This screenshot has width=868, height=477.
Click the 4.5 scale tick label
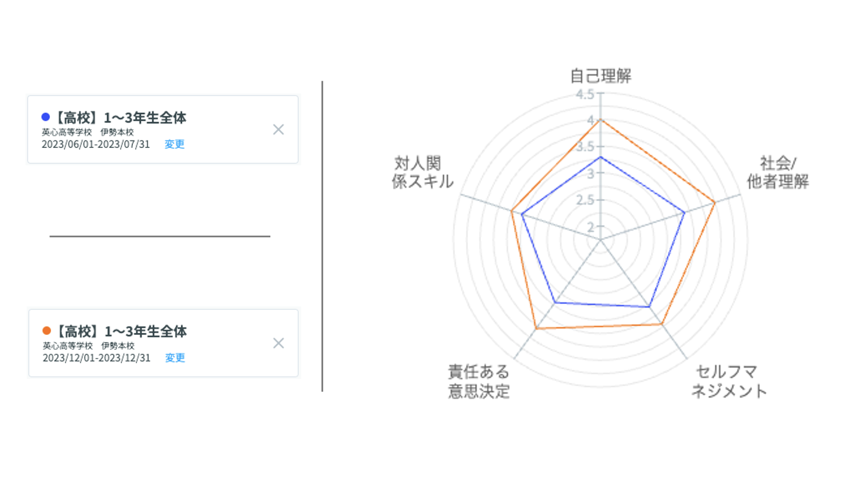click(x=585, y=94)
